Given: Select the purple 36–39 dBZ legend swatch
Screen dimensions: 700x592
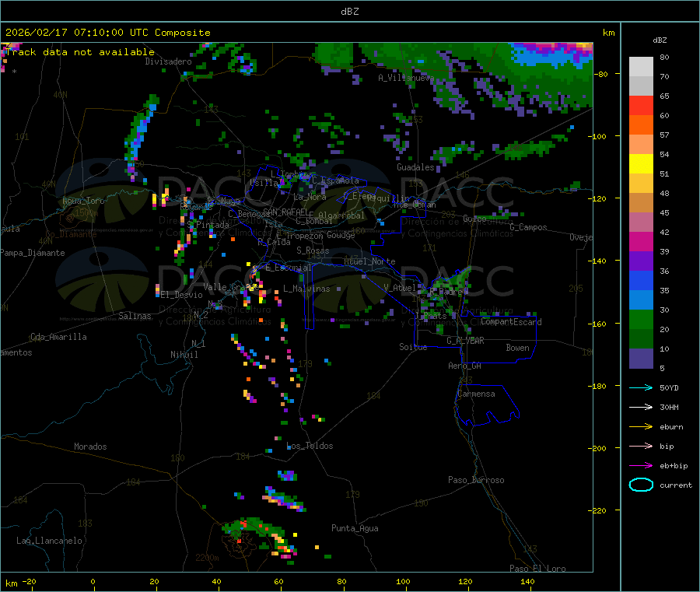Looking at the screenshot, I should click(641, 261).
